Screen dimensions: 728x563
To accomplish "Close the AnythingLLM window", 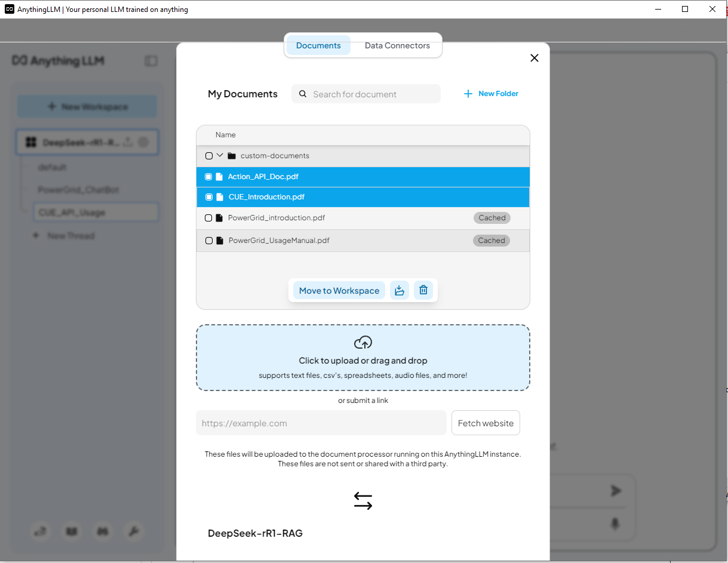I will (x=712, y=9).
